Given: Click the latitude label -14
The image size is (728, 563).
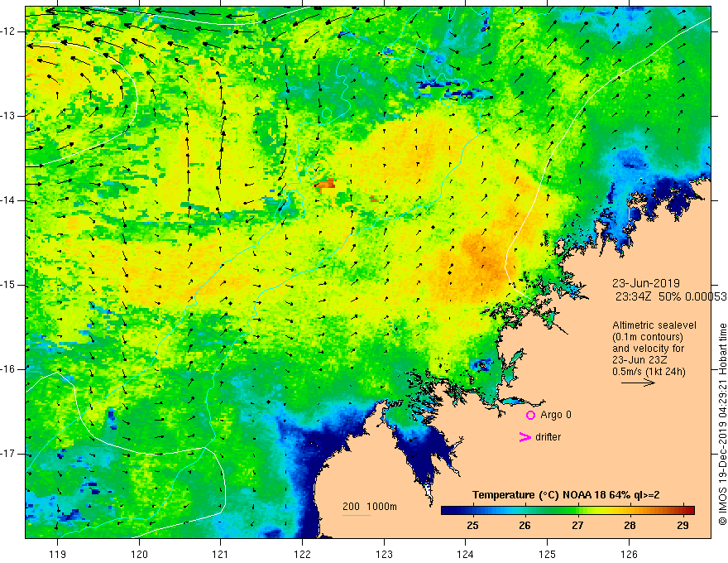Looking at the screenshot, I should click(x=8, y=200).
